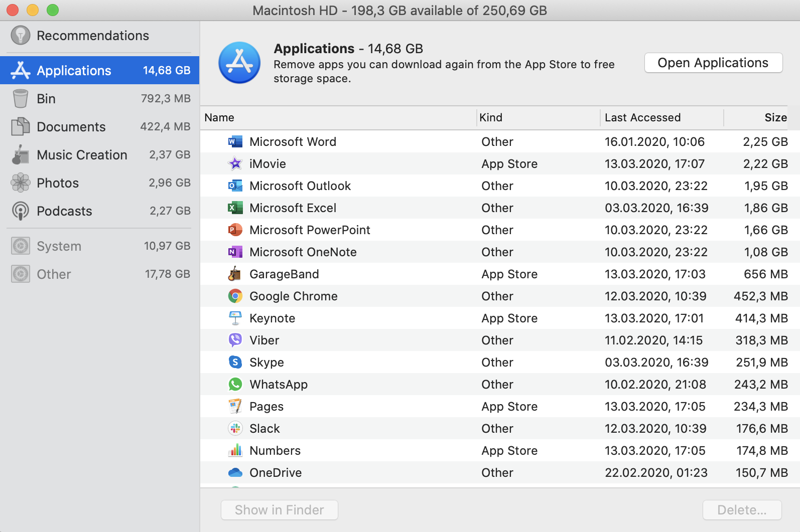
Task: Select the Pages name text
Action: 266,406
